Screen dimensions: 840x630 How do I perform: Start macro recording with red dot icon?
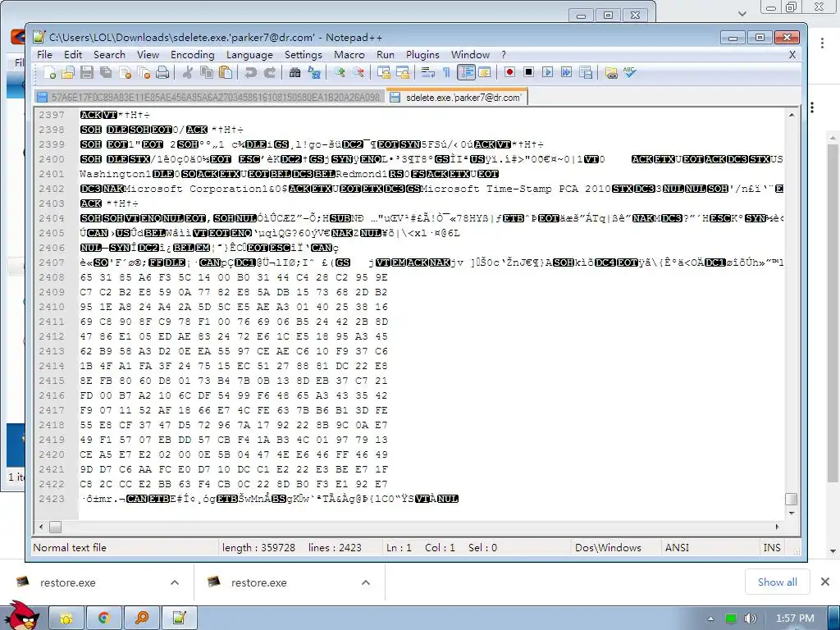click(x=509, y=72)
